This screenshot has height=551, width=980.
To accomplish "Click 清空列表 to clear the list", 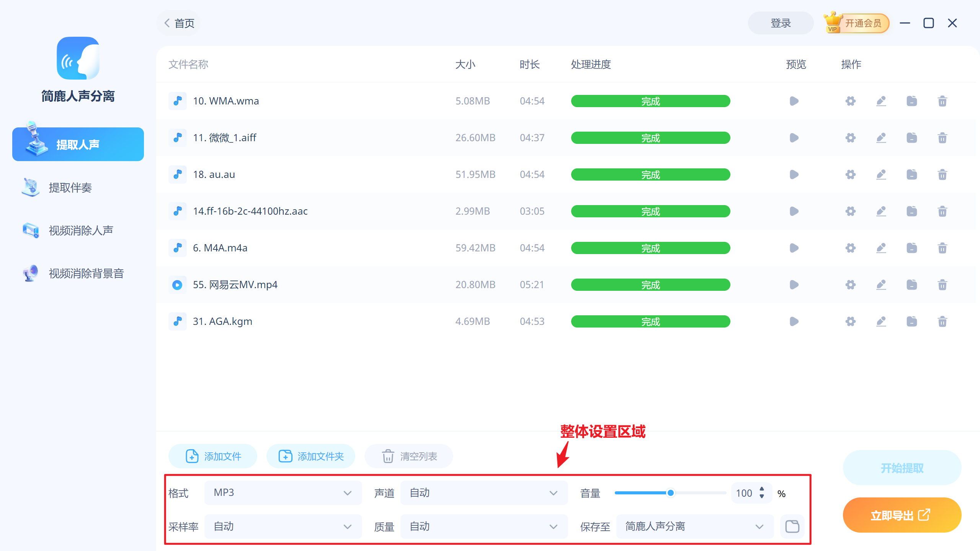I will click(x=408, y=456).
